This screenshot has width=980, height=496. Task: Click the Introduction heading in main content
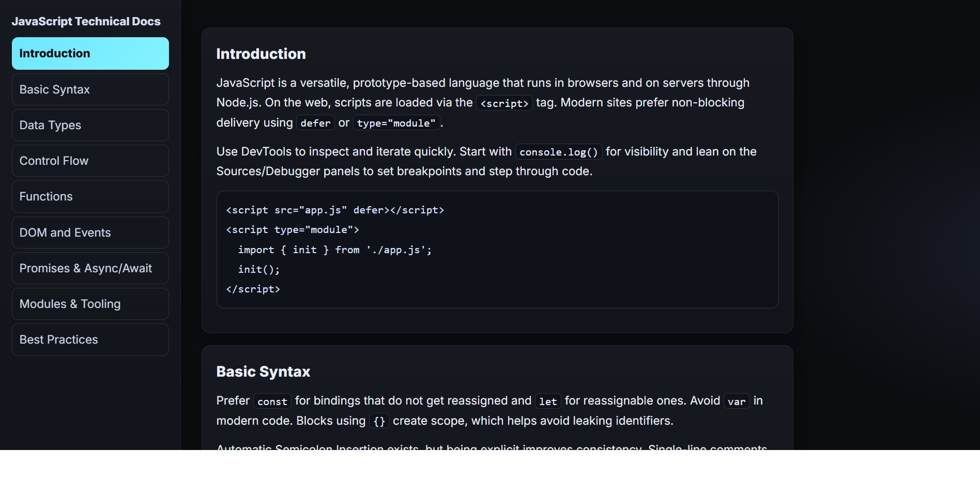(261, 54)
